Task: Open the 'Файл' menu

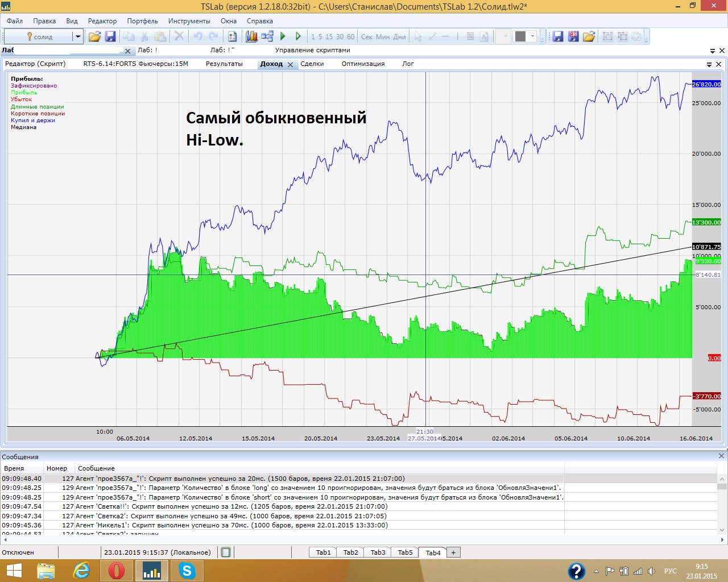Action: (x=15, y=21)
